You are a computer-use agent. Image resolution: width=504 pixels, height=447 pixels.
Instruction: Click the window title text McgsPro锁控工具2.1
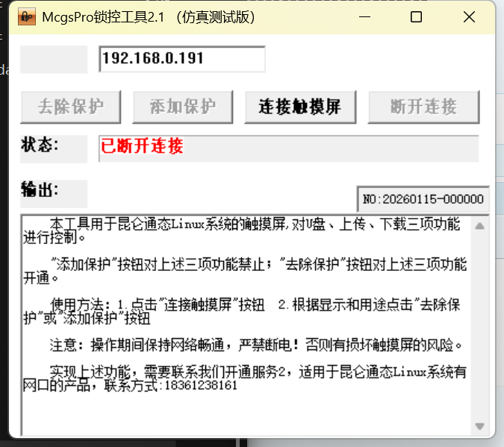tap(148, 16)
